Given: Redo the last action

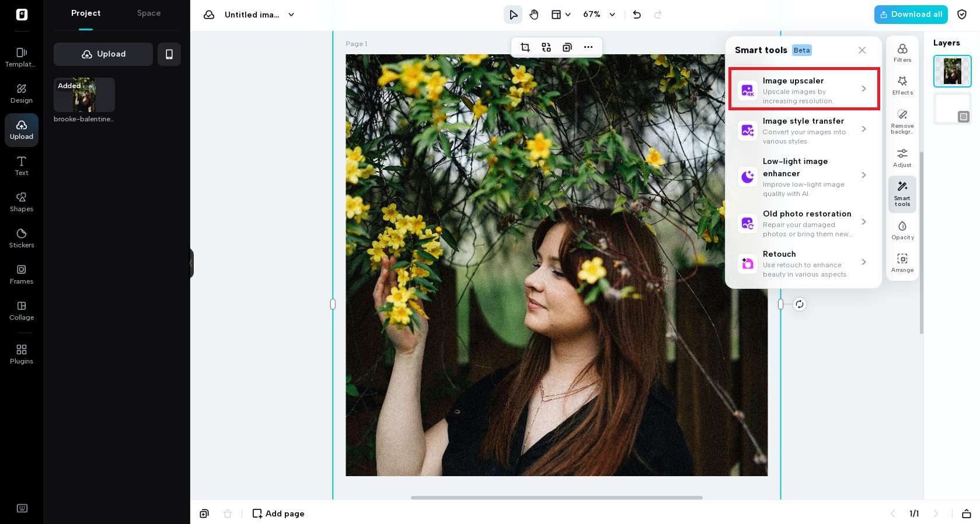Looking at the screenshot, I should [658, 15].
